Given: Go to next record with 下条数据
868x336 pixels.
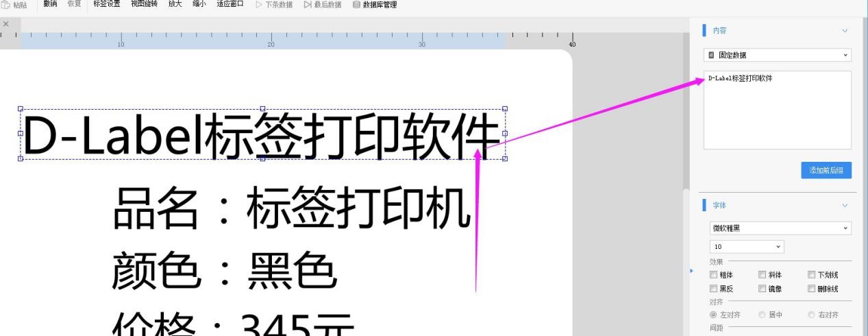Looking at the screenshot, I should pyautogui.click(x=274, y=5).
